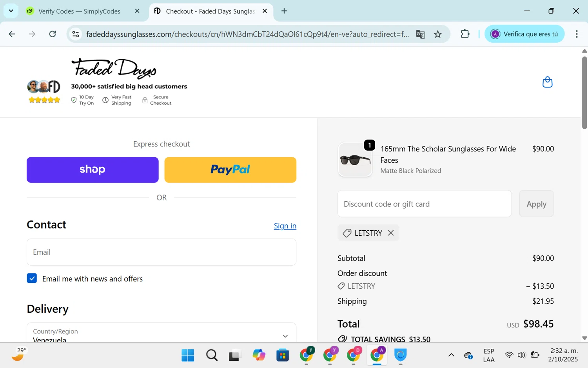
Task: Open Microsoft Store from taskbar
Action: pos(282,355)
